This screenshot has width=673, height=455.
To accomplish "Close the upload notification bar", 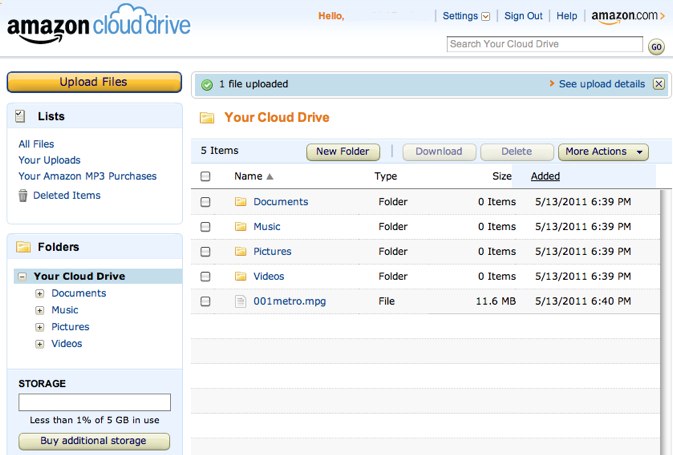I will coord(659,84).
